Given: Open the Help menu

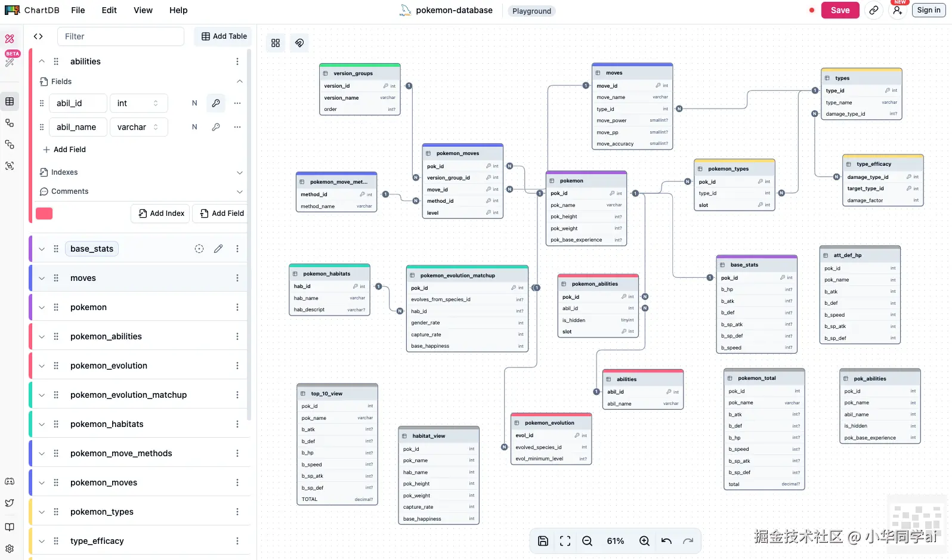Looking at the screenshot, I should coord(178,10).
